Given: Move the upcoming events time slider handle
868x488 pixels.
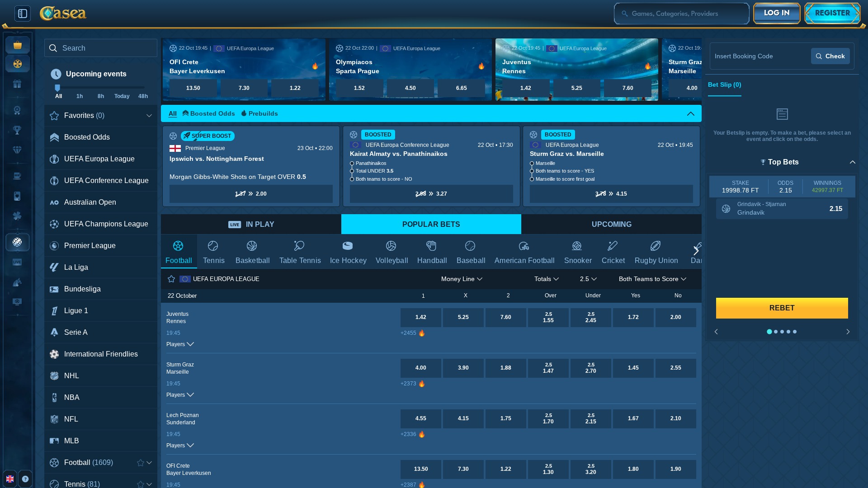Looking at the screenshot, I should [x=57, y=88].
